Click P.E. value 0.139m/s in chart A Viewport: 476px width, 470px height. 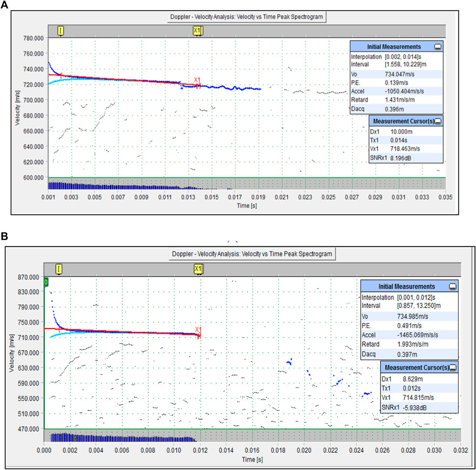[x=397, y=83]
